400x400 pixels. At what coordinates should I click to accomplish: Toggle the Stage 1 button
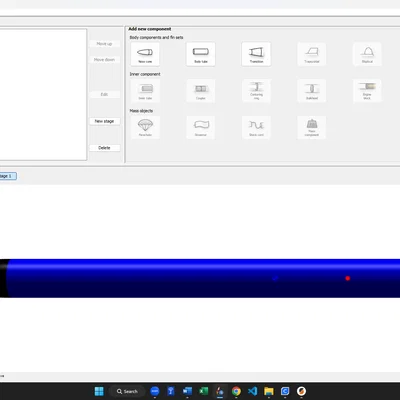coord(7,176)
